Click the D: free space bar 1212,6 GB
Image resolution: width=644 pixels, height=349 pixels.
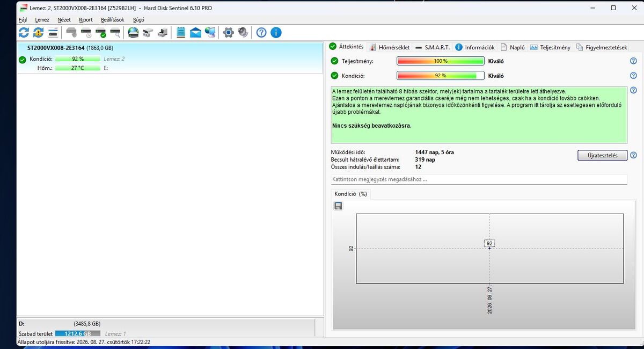click(77, 334)
